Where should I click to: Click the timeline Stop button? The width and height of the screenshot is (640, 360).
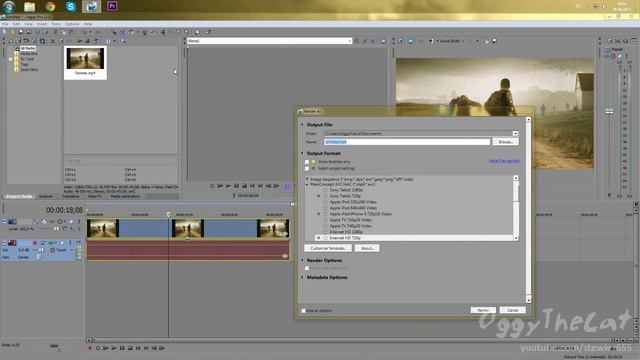point(130,348)
